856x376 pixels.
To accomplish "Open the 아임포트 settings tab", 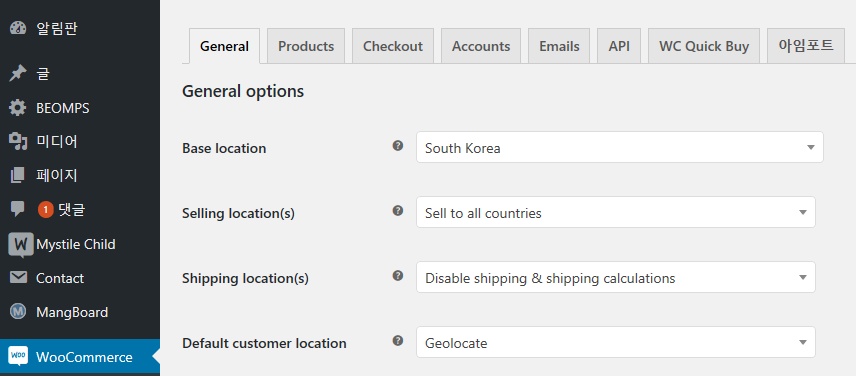I will coord(806,46).
